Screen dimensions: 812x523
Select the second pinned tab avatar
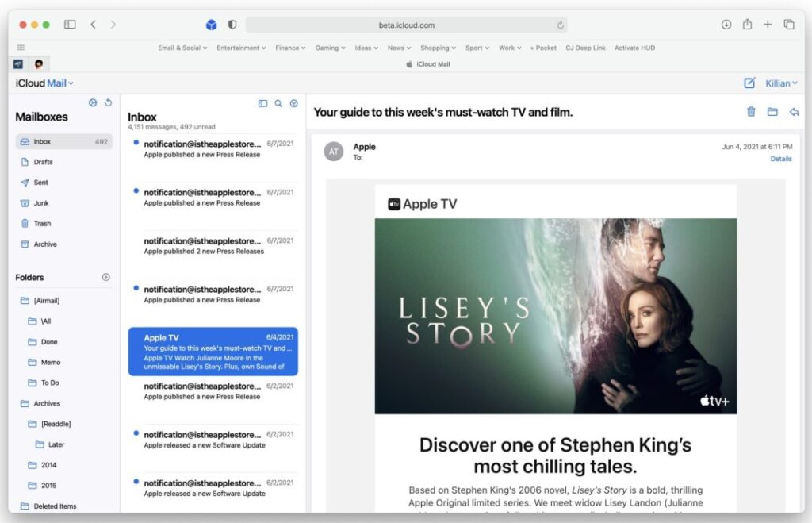tap(39, 63)
